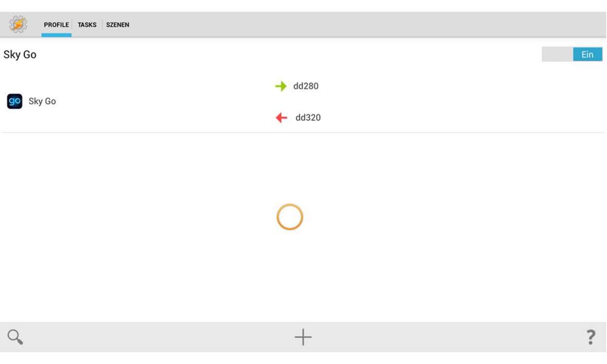Open the dd280 enter task
The image size is (607, 364).
[306, 86]
